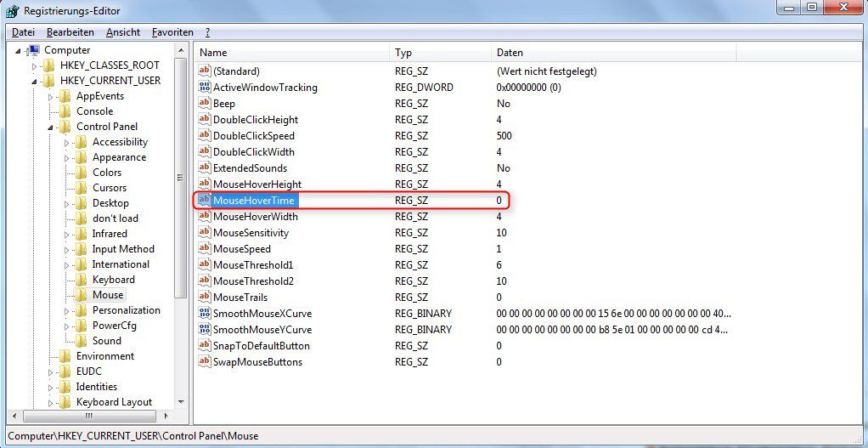The height and width of the screenshot is (448, 868).
Task: Select the ExtendedSounds value name
Action: (251, 167)
